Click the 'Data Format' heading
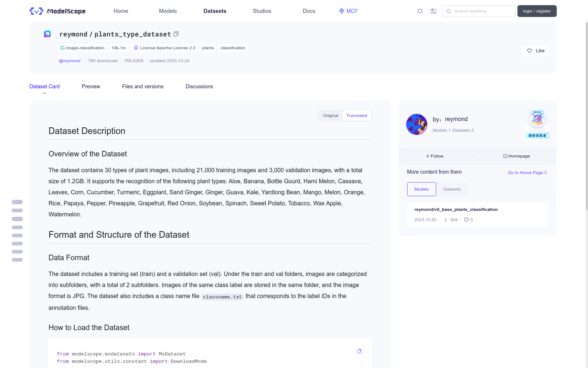 (x=69, y=258)
